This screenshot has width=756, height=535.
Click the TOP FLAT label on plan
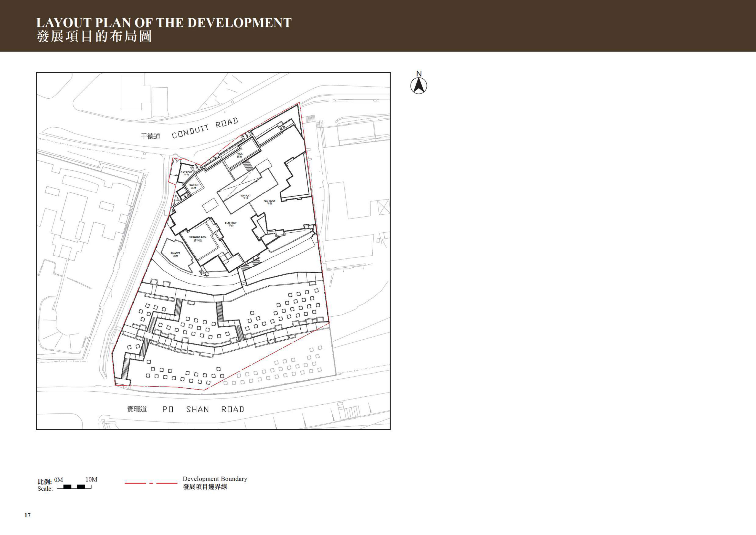tap(245, 197)
